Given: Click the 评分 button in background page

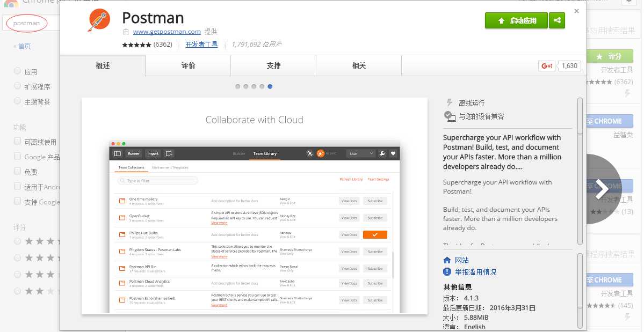Looking at the screenshot, I should click(610, 56).
